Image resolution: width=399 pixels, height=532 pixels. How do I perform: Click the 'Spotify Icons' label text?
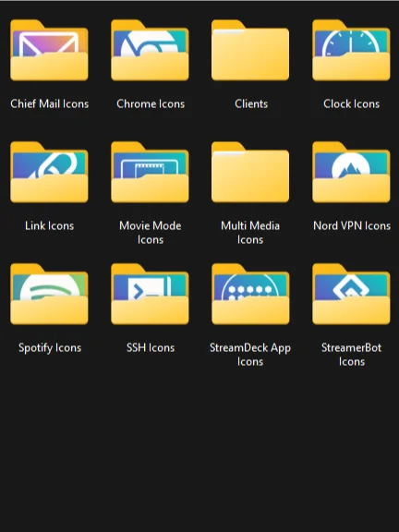click(x=50, y=348)
